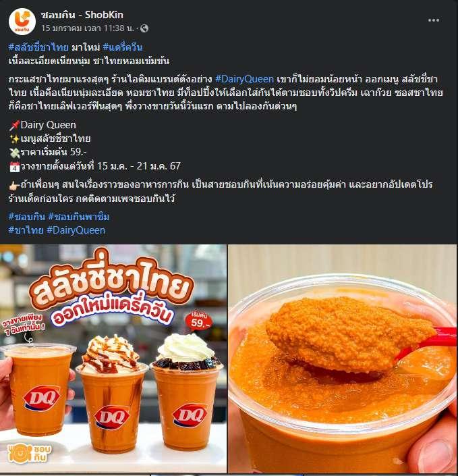Open the #สลัชชี่ชาไทย hashtag
Screen dimensions: 458x476
coord(38,47)
